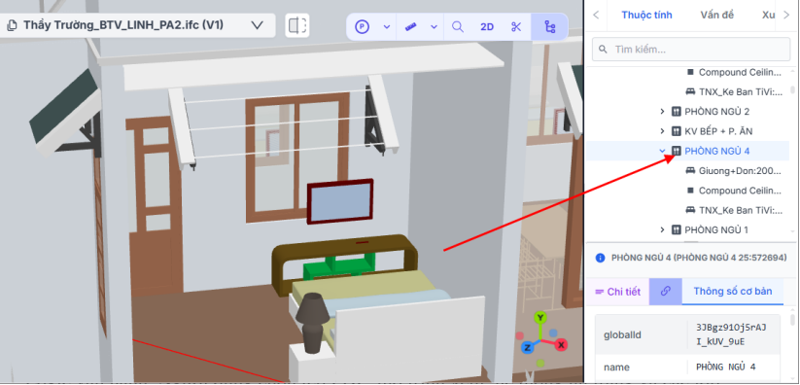The image size is (800, 385).
Task: Collapse the PHÒNG NGỦ 4 tree node
Action: pos(662,151)
